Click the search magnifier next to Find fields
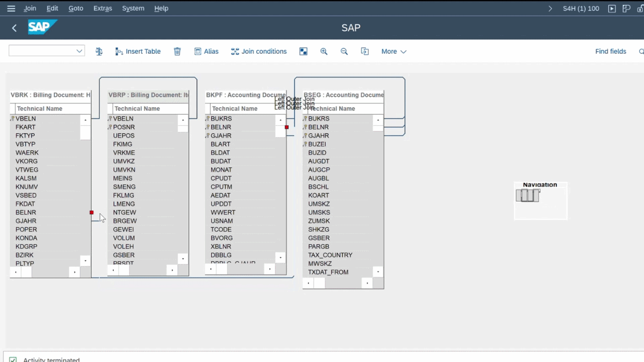This screenshot has width=644, height=362. click(x=641, y=51)
